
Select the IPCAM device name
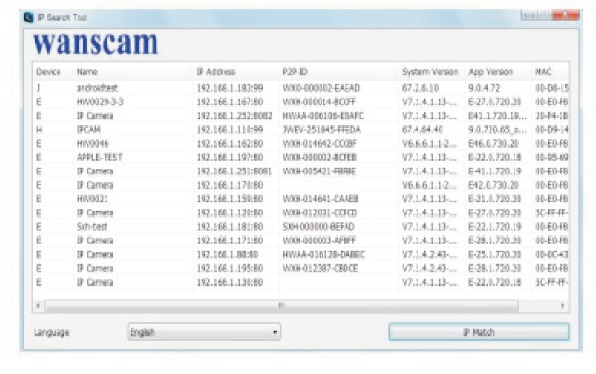(89, 130)
